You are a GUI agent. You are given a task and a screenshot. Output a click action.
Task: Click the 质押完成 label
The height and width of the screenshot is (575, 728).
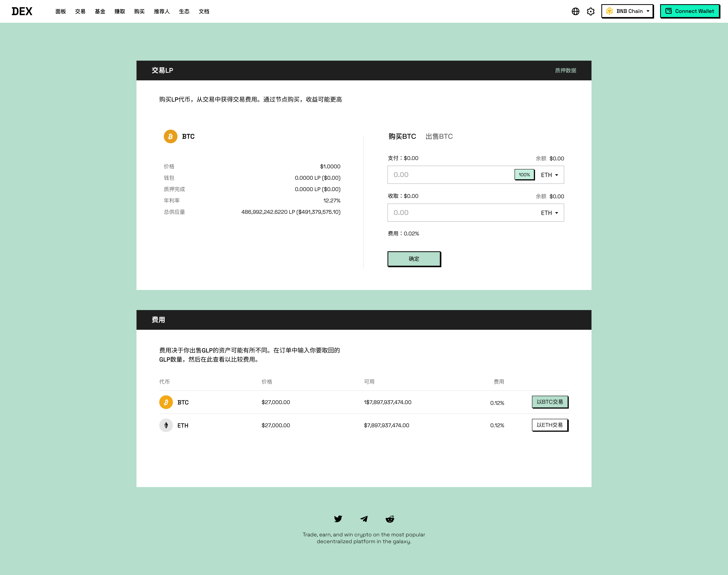[174, 189]
